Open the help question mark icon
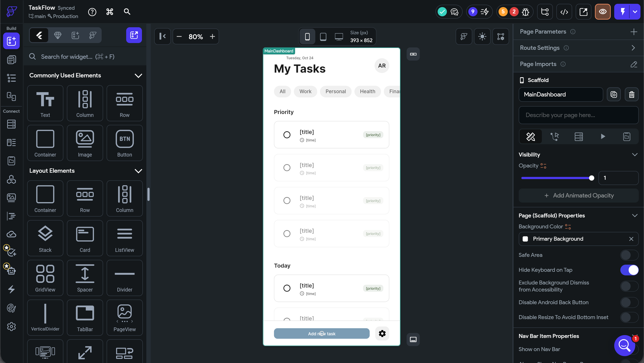This screenshot has width=644, height=363. click(92, 12)
